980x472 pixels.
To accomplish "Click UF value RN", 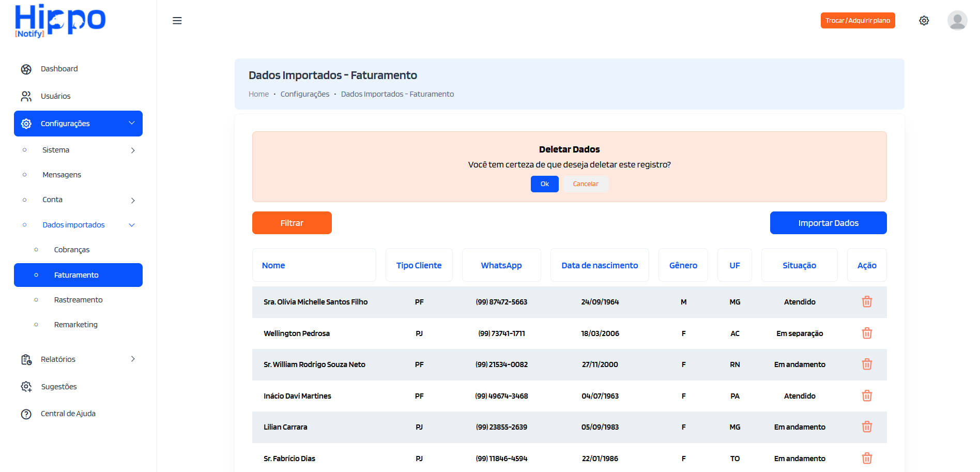I will [x=735, y=364].
